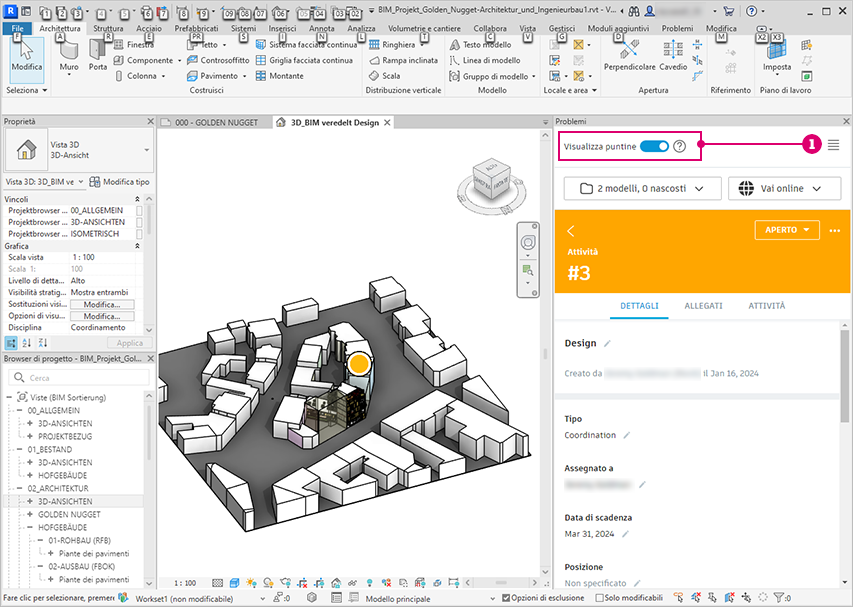Open the navigation wheel in the view
This screenshot has height=607, width=853.
coord(528,243)
